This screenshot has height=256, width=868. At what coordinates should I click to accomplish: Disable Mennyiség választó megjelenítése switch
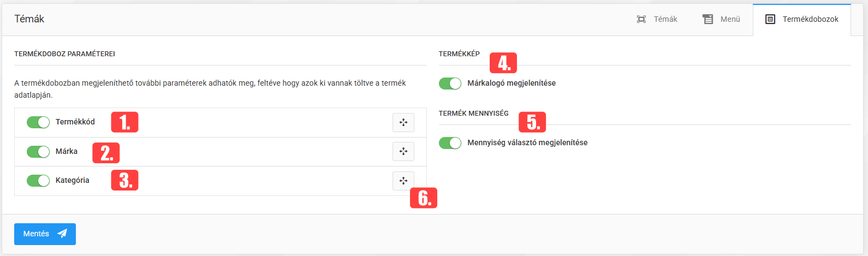(450, 143)
